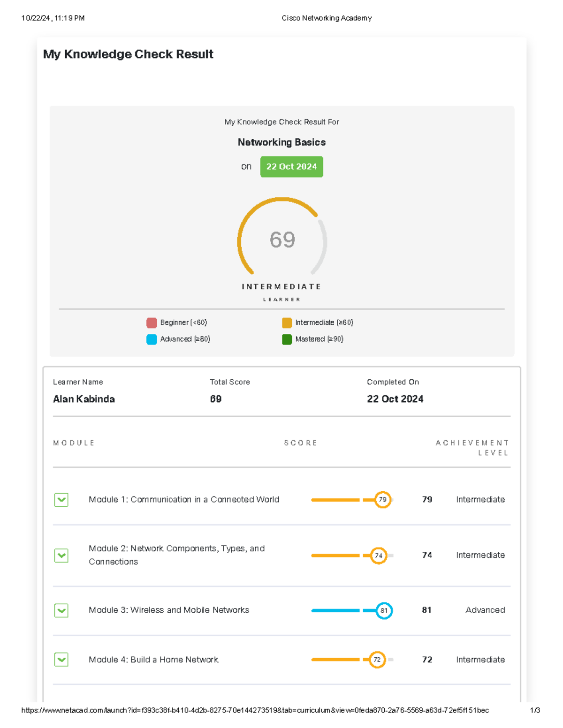Click Module 4: Build a Home Network title
Image resolution: width=563 pixels, height=728 pixels.
(x=153, y=660)
